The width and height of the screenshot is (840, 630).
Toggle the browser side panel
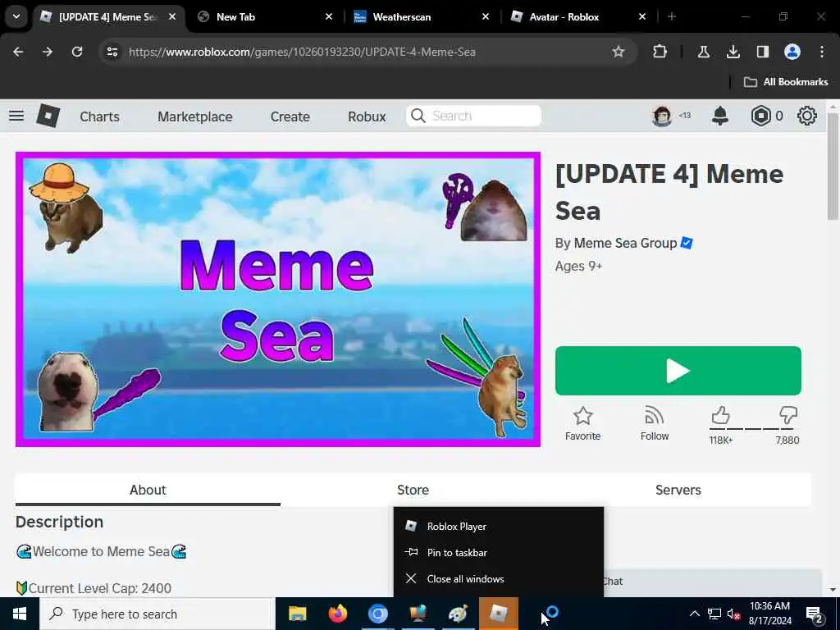[x=762, y=52]
